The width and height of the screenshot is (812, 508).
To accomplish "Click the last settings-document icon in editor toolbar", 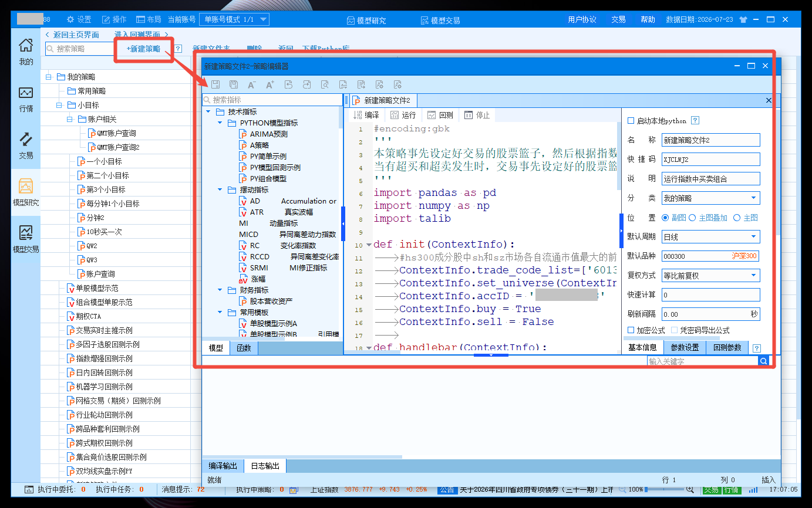I will tap(397, 84).
